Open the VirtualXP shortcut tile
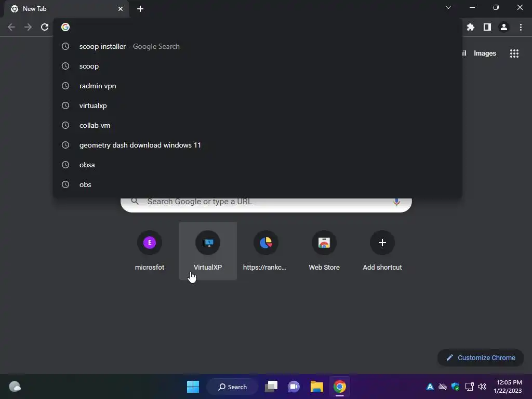Screen dimensions: 532x399 tap(208, 251)
